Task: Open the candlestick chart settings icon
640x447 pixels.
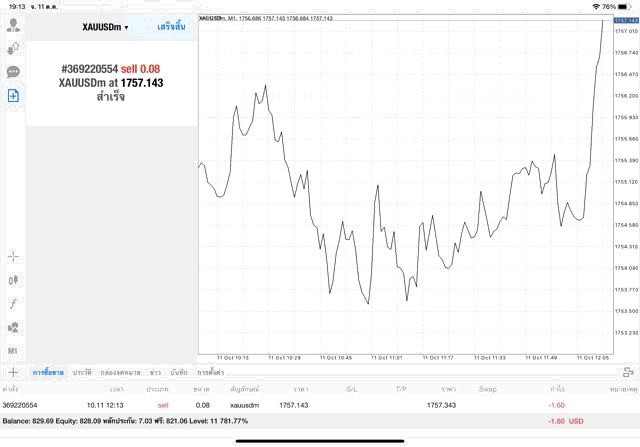Action: coord(14,280)
